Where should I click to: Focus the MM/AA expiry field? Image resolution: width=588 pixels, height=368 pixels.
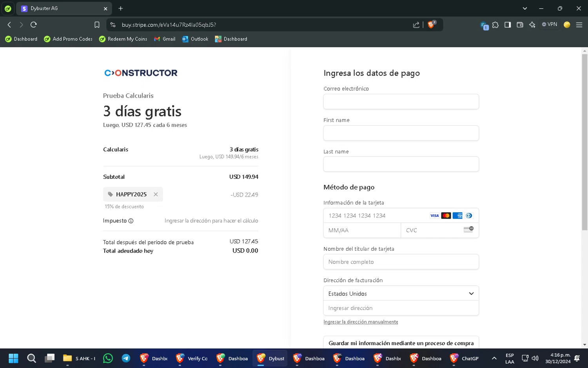point(362,230)
